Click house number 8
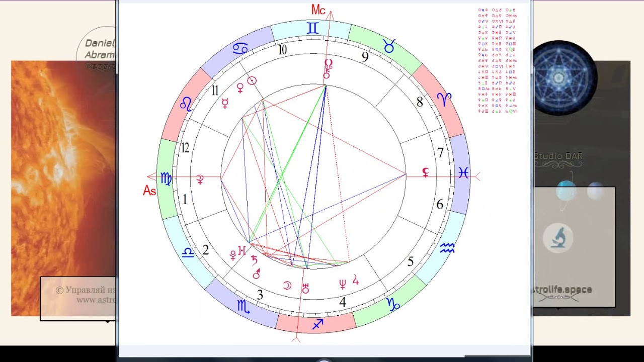 (x=420, y=102)
